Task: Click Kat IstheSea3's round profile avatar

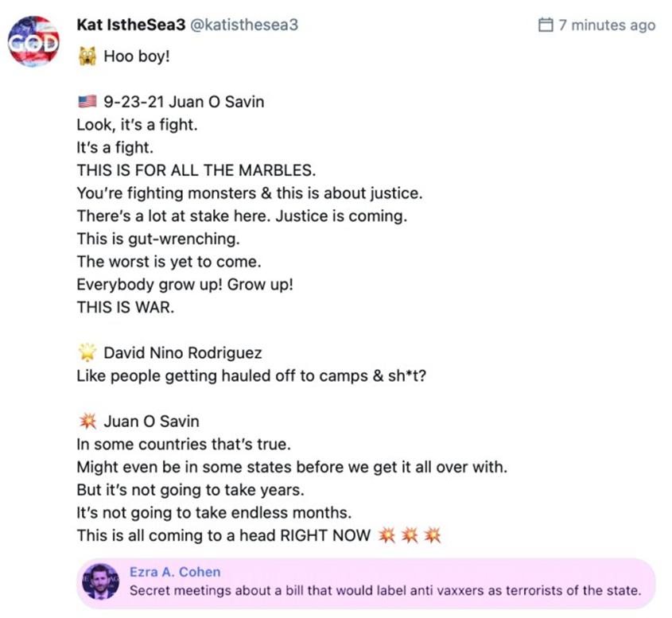Action: (x=33, y=41)
